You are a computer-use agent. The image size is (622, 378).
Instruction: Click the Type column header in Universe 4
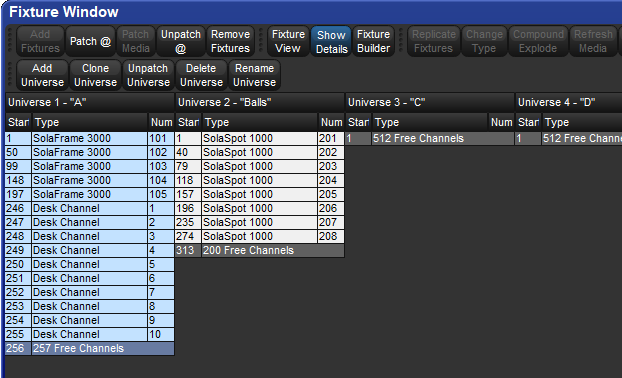click(x=582, y=122)
